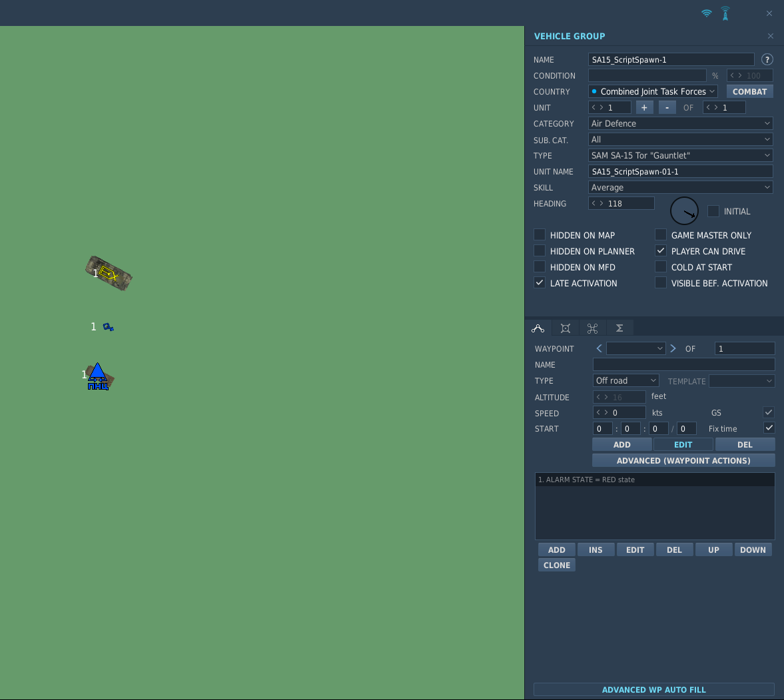Viewport: 784px width, 700px height.
Task: Go to next waypoint with right arrow
Action: coord(673,348)
